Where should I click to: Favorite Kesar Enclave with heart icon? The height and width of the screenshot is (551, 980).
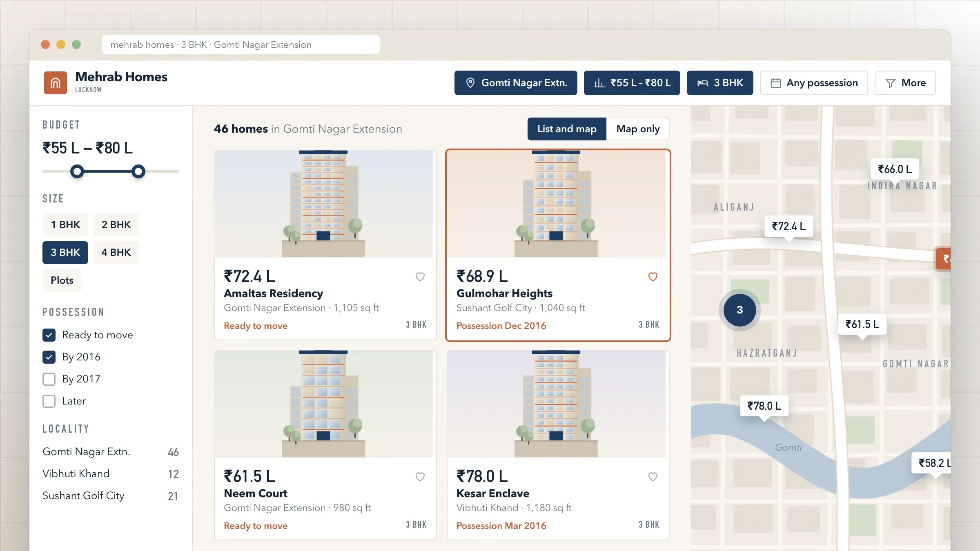pyautogui.click(x=653, y=477)
